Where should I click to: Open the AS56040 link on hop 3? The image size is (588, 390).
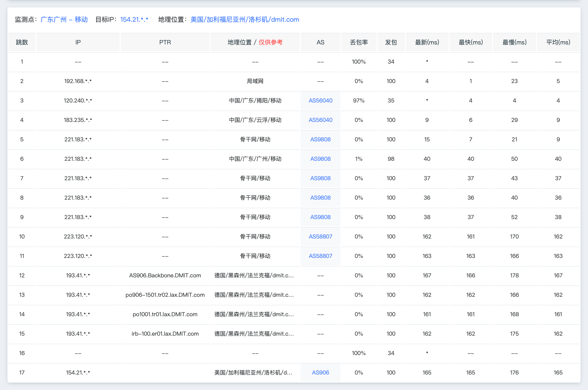(320, 100)
